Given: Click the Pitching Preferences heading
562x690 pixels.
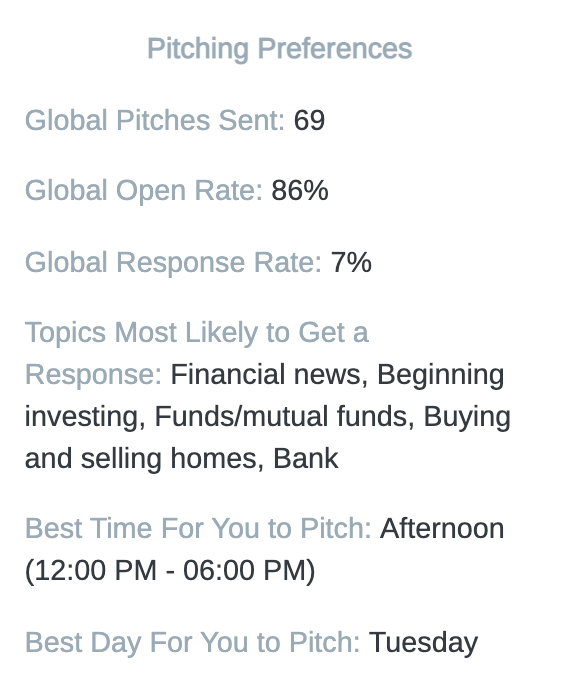Looking at the screenshot, I should (x=279, y=48).
